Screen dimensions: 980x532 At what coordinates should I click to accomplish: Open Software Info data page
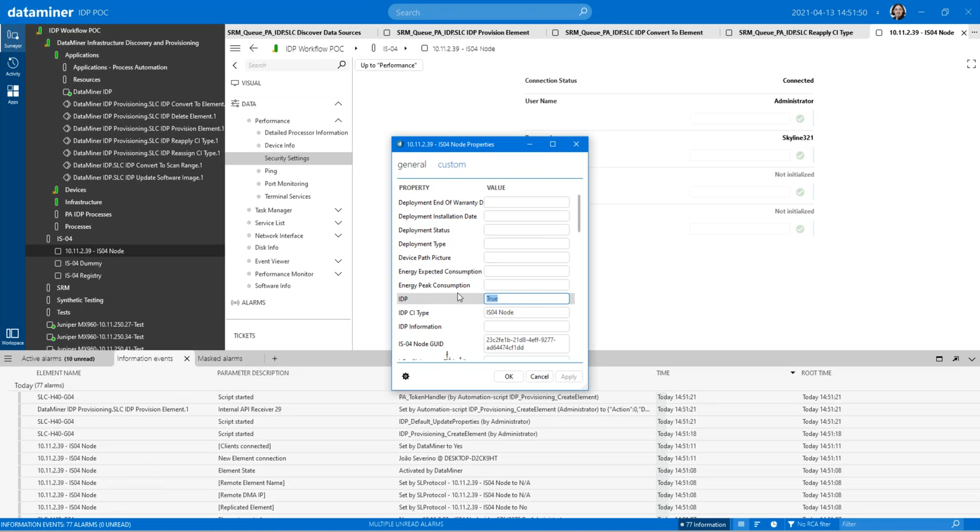[272, 286]
